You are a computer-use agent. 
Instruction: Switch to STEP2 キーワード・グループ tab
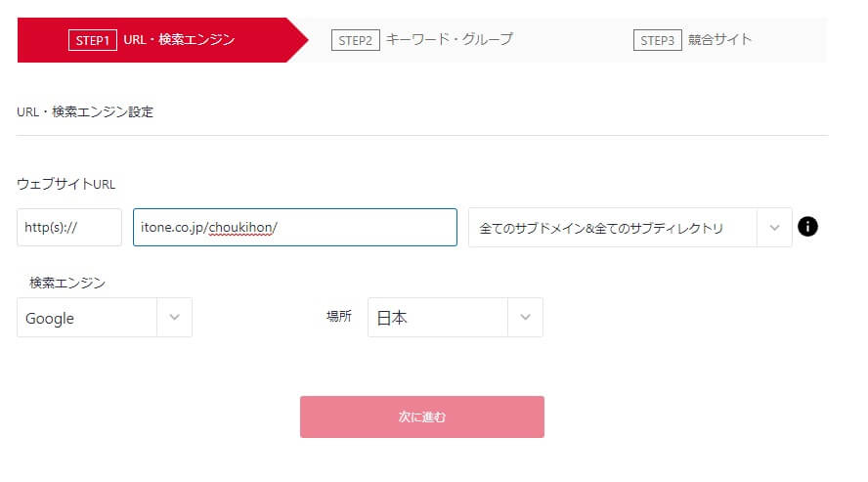422,40
